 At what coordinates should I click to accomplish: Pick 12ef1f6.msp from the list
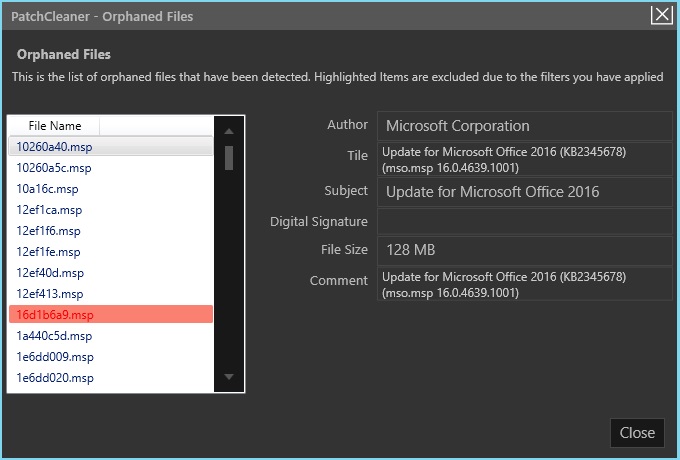pos(49,230)
